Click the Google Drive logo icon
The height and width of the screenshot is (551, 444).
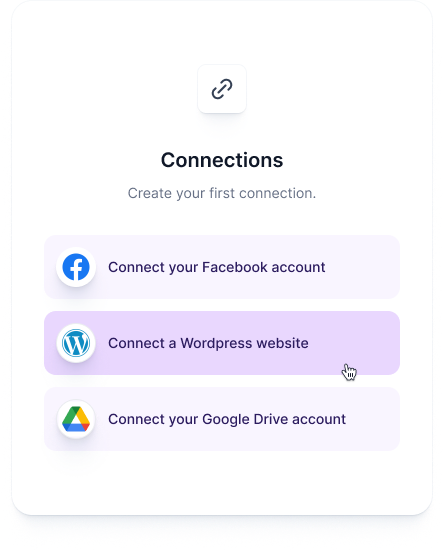coord(76,419)
